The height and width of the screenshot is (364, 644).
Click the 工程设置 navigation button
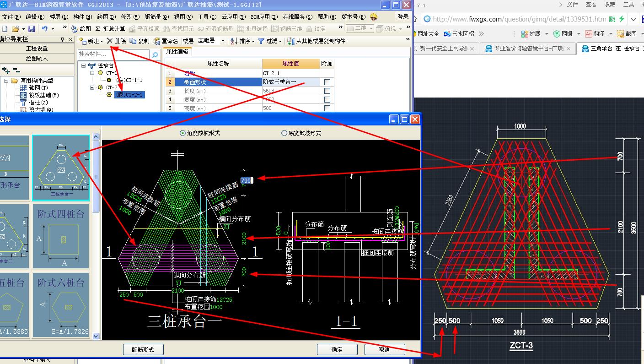coord(37,49)
